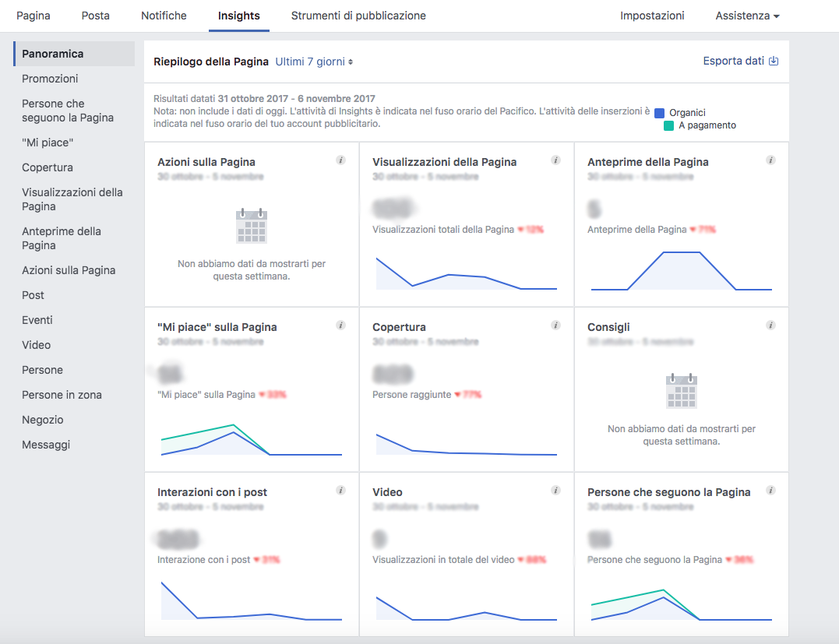The width and height of the screenshot is (839, 644).
Task: Open info icon for Anteprime della Pagina card
Action: click(771, 160)
